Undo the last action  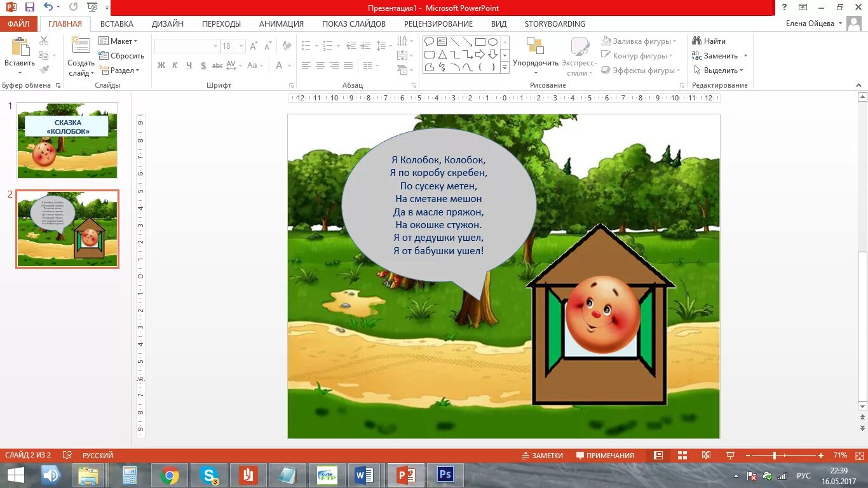(x=48, y=7)
